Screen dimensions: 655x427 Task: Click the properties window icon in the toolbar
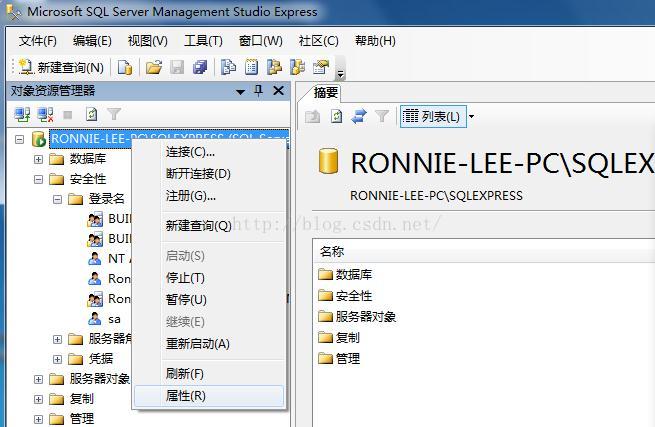[321, 67]
